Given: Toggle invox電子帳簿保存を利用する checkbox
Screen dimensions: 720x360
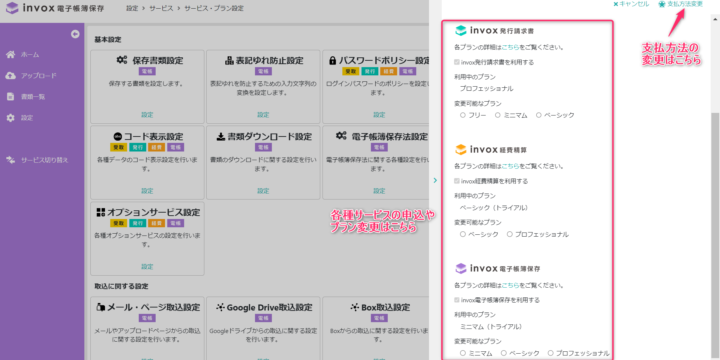Looking at the screenshot, I should pos(456,300).
